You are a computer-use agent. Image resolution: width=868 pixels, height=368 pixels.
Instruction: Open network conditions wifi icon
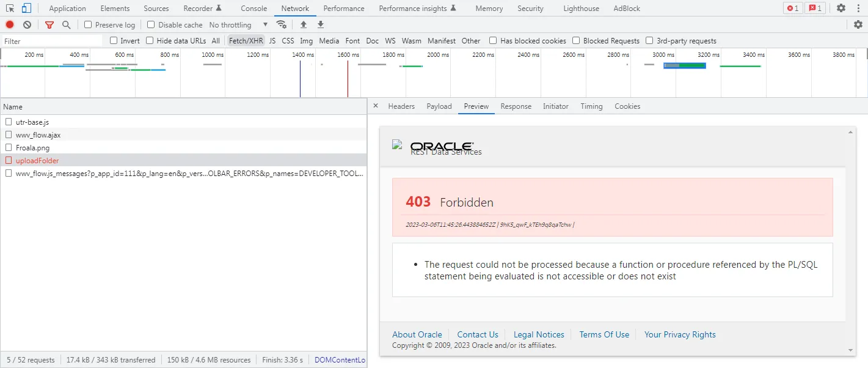[282, 24]
